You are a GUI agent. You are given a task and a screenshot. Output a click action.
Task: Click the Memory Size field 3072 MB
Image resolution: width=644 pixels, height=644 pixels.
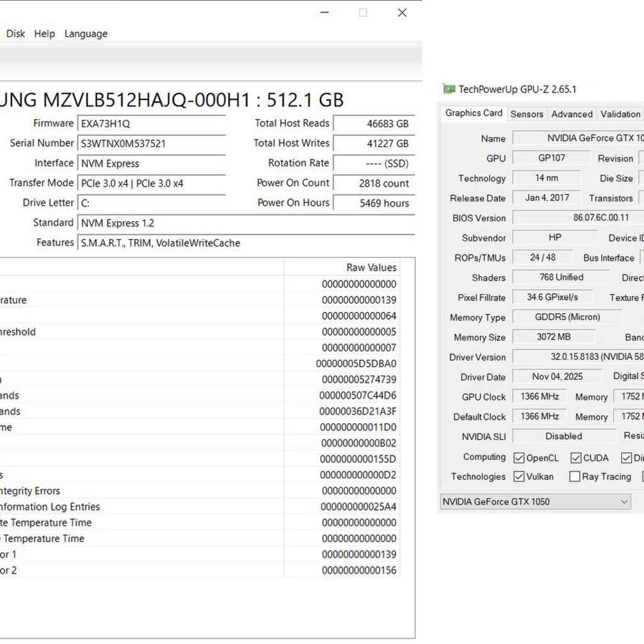tap(553, 337)
